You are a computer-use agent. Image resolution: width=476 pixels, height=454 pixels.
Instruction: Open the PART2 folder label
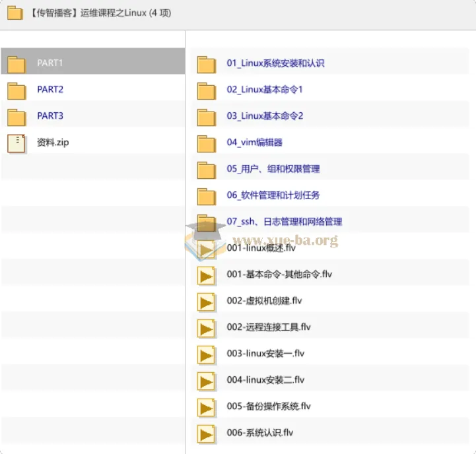pos(50,89)
